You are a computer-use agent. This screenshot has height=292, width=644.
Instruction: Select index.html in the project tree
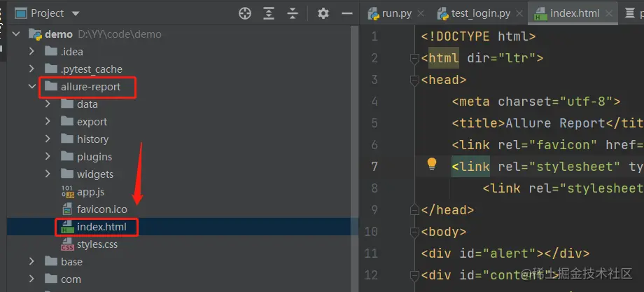101,227
